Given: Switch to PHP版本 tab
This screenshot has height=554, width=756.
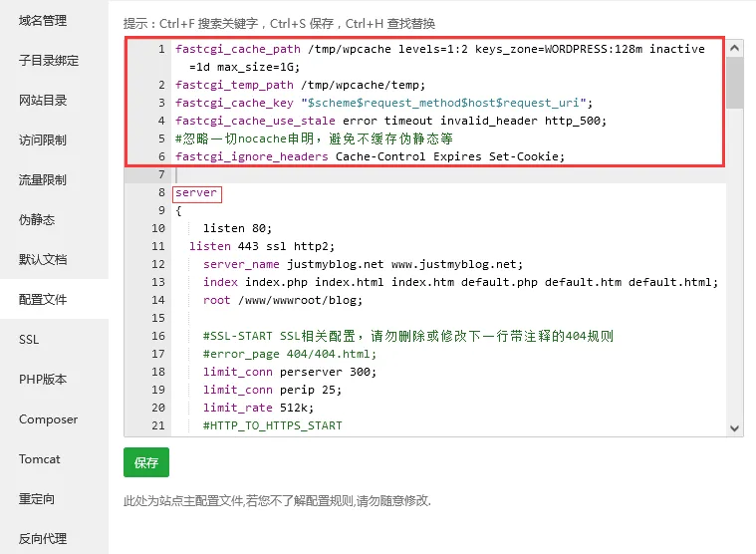Looking at the screenshot, I should coord(43,380).
